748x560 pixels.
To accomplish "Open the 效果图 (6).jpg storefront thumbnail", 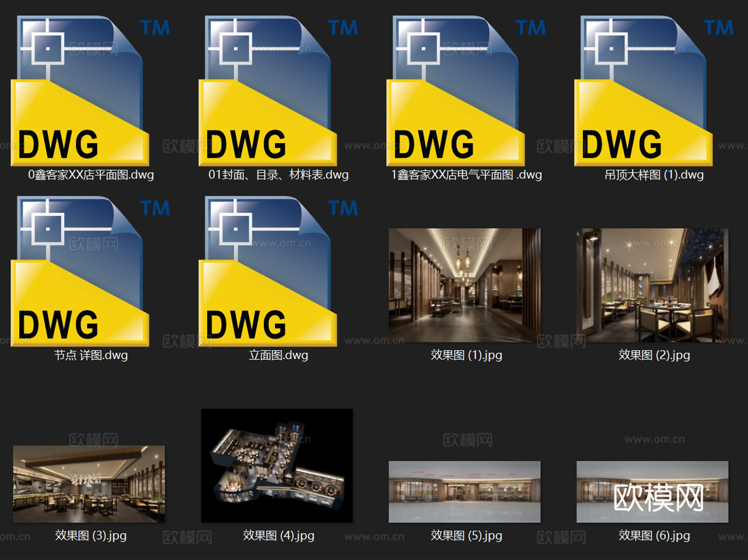I will point(652,492).
